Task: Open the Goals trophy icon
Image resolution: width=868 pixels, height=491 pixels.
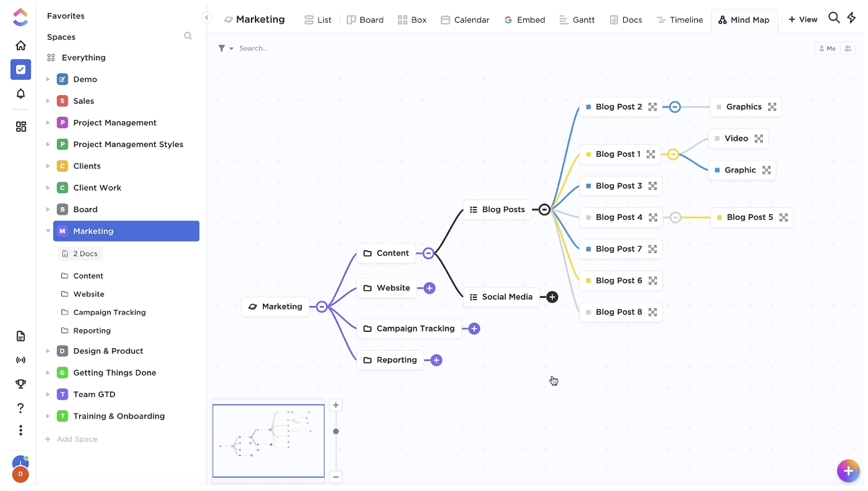Action: coord(21,384)
